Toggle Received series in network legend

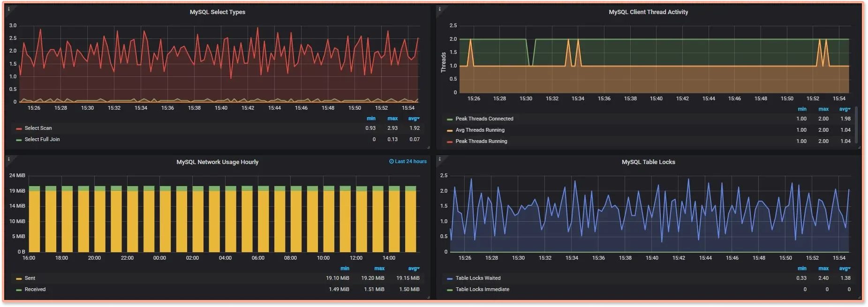(35, 289)
